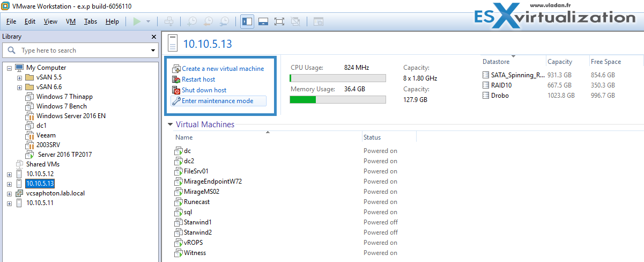644x262 pixels.
Task: Click Enter maintenance mode link
Action: (218, 101)
